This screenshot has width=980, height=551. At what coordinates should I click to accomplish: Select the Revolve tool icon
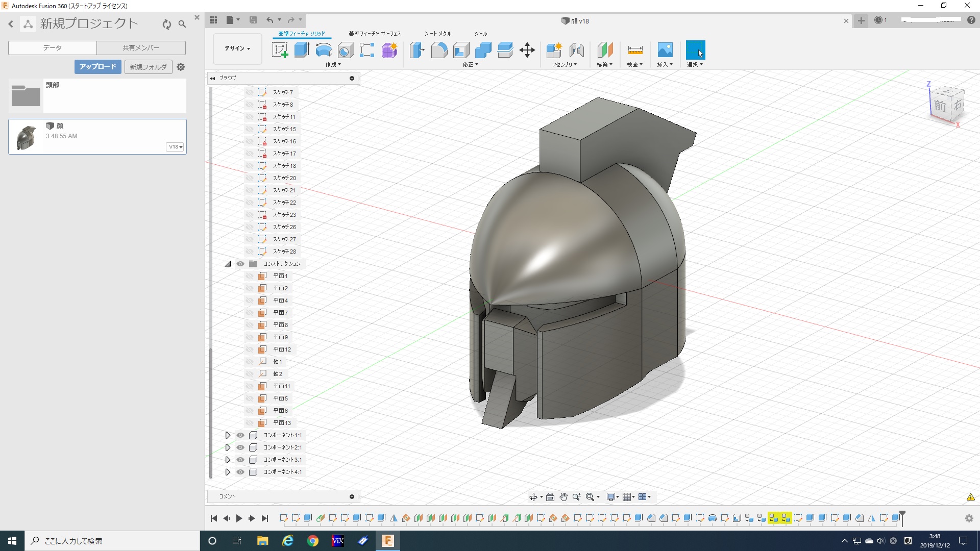coord(324,50)
